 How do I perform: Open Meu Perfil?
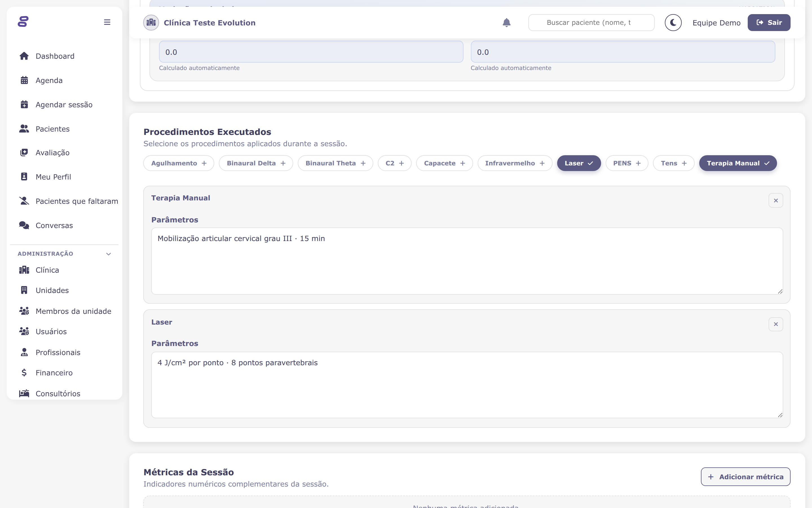53,177
